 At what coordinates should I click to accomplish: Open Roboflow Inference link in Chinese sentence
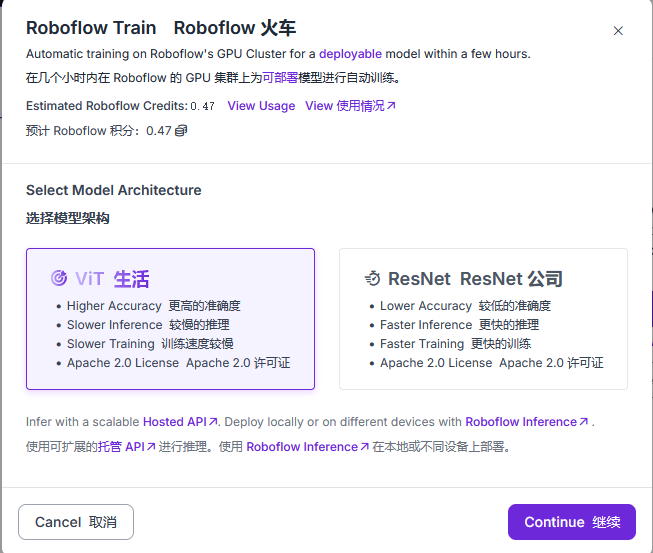tap(307, 447)
